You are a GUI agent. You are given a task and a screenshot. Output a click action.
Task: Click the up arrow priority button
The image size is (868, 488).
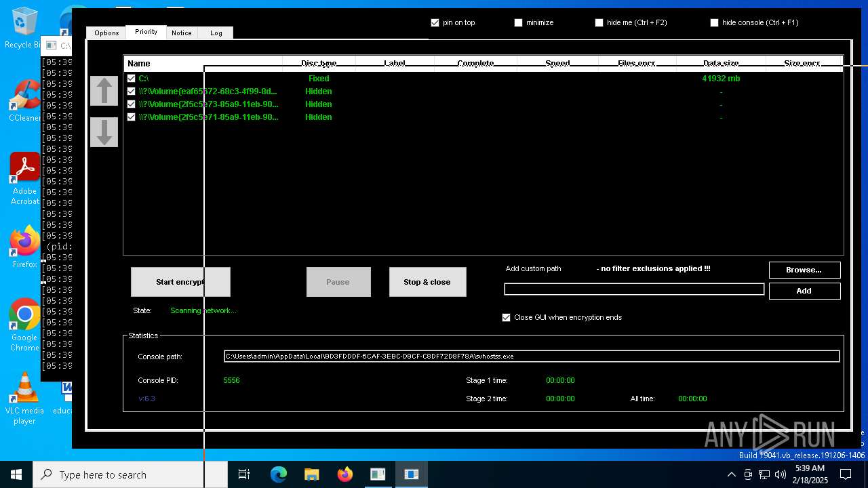click(104, 91)
